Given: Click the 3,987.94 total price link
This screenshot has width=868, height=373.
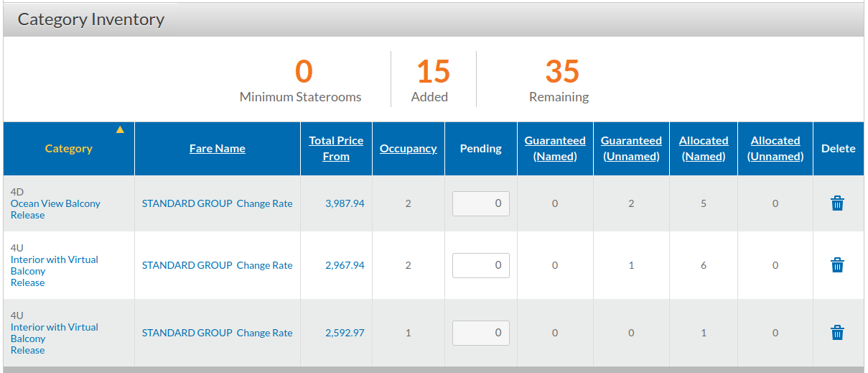Looking at the screenshot, I should (x=345, y=203).
